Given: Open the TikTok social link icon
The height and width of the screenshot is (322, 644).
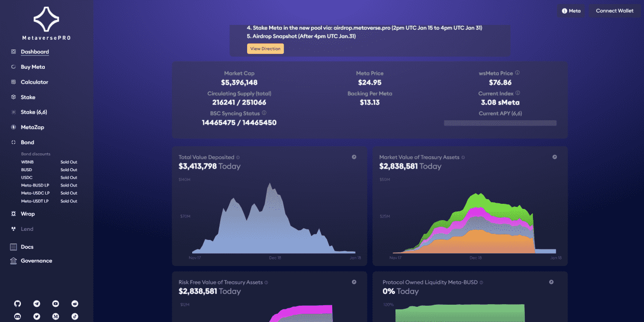Looking at the screenshot, I should (x=75, y=316).
